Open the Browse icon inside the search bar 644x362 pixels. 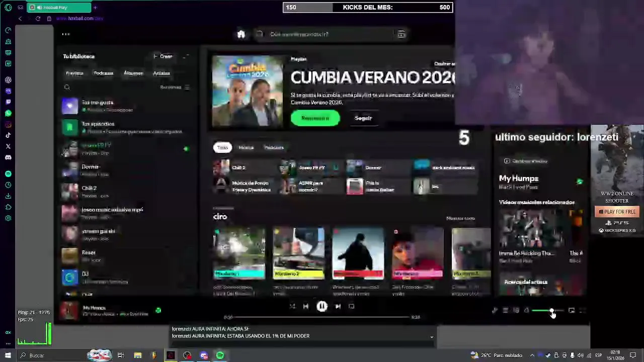click(x=401, y=34)
